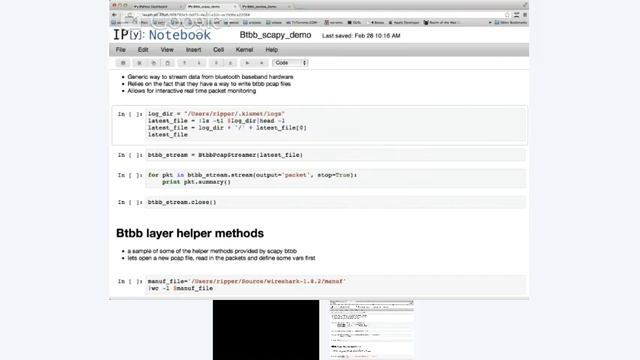Screen dimensions: 640x360
Task: Run the selected cell with the play icon
Action: (247, 63)
